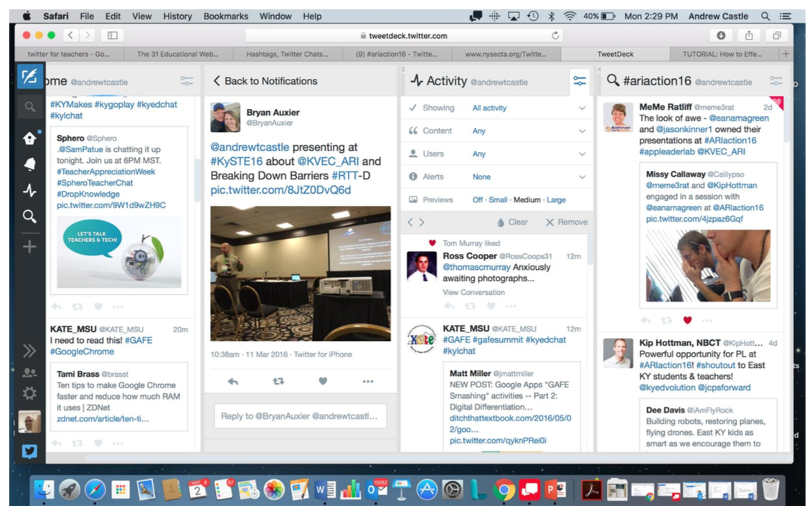The width and height of the screenshot is (812, 513).
Task: View Conversation on Ross Cooper's tweet
Action: coord(473,292)
